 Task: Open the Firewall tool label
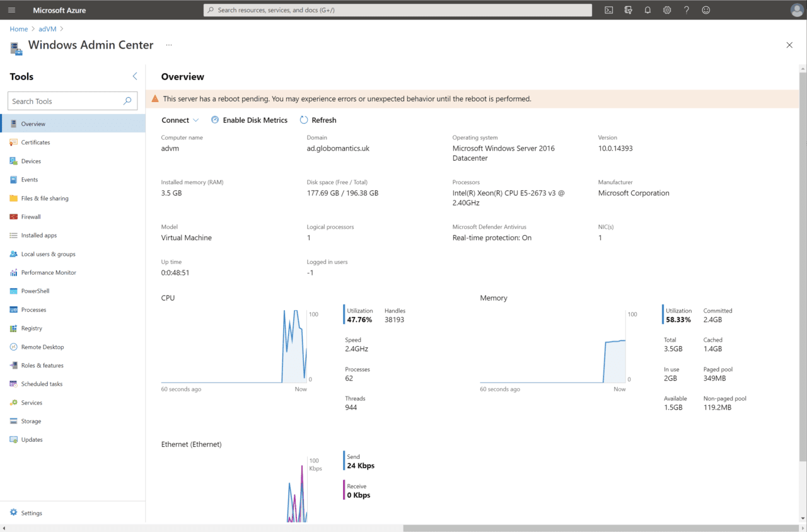pyautogui.click(x=31, y=217)
